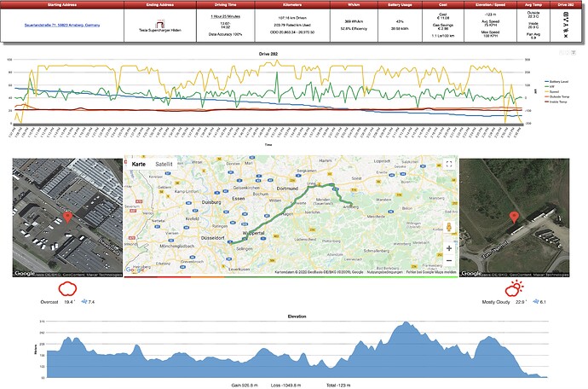This screenshot has width=588, height=389.
Task: Click the Mostly Cloudy weather icon
Action: click(514, 288)
